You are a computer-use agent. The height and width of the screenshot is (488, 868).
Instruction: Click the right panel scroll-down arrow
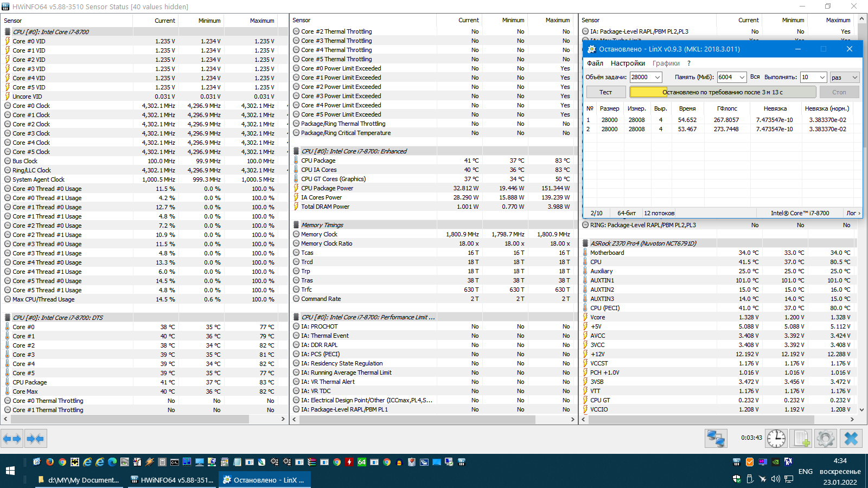coord(862,410)
